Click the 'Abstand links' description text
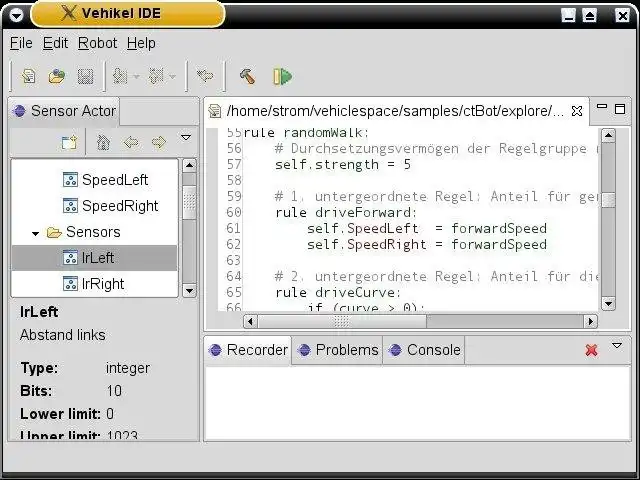Viewport: 640px width, 480px height. point(62,335)
